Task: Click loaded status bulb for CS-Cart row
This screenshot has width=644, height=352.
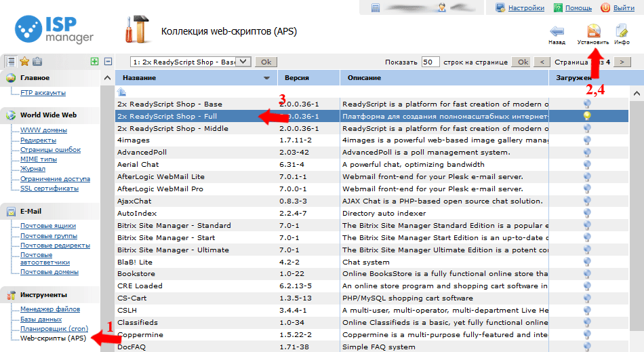Action: coord(587,298)
